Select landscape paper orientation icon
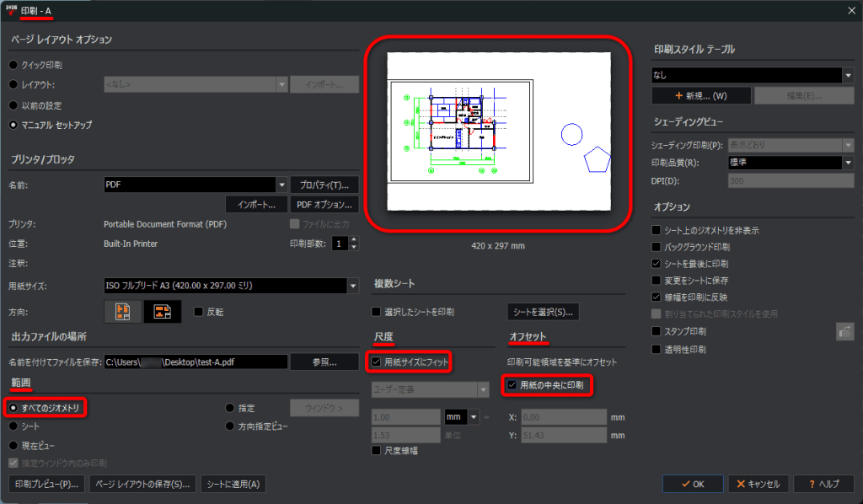This screenshot has height=504, width=863. click(163, 312)
